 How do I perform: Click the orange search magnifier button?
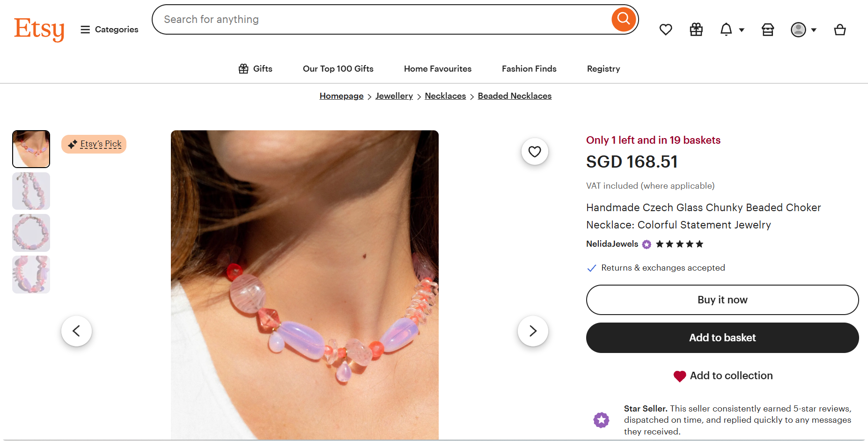(623, 19)
